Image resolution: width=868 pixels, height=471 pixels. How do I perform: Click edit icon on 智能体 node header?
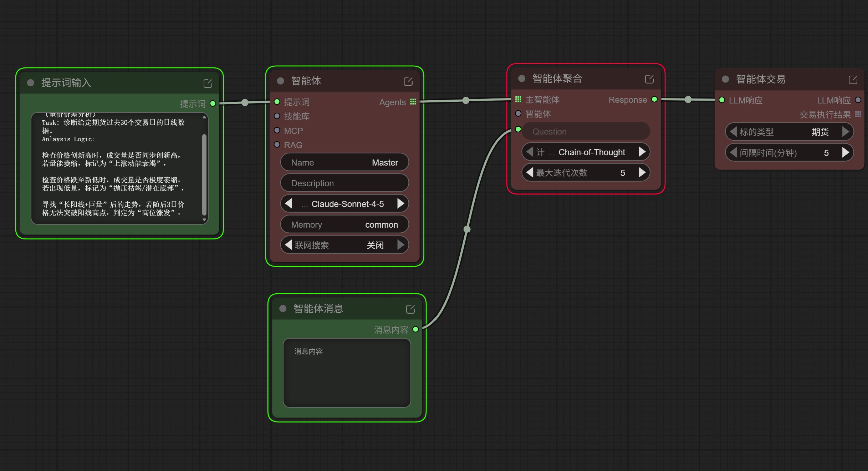(x=408, y=82)
